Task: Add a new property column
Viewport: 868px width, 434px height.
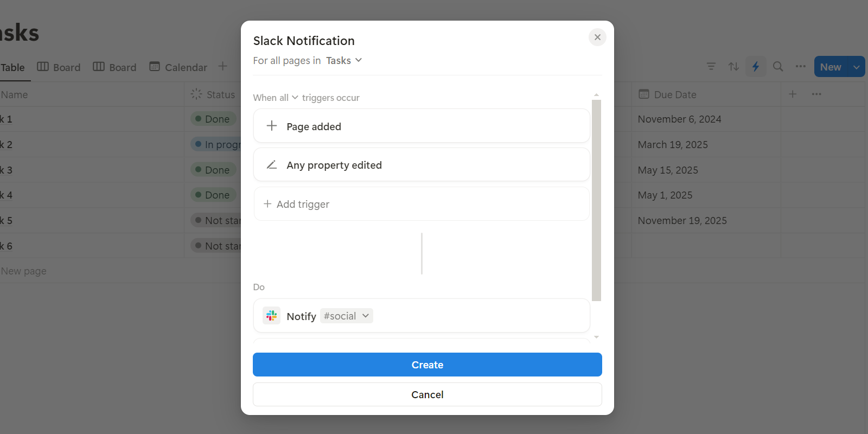Action: (x=793, y=94)
